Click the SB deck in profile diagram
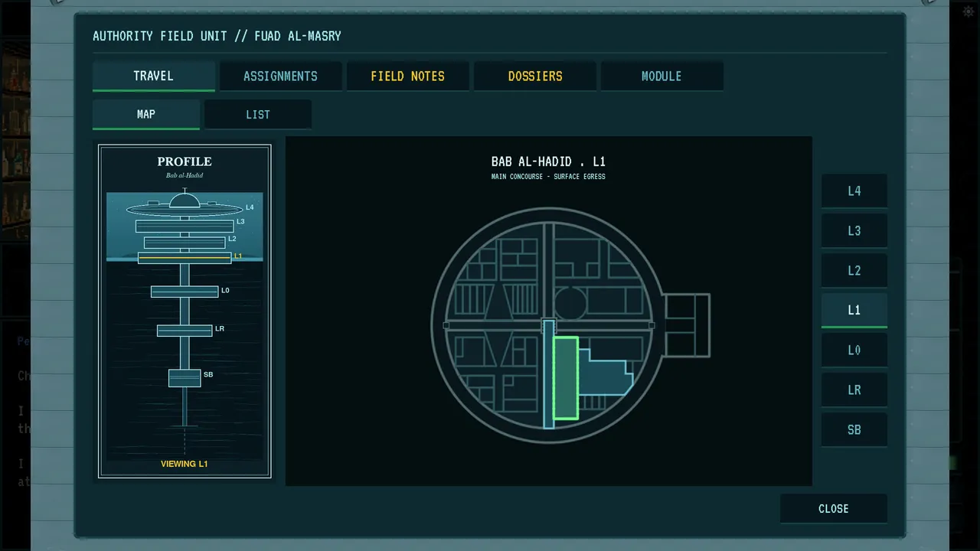The height and width of the screenshot is (551, 980). pos(185,378)
